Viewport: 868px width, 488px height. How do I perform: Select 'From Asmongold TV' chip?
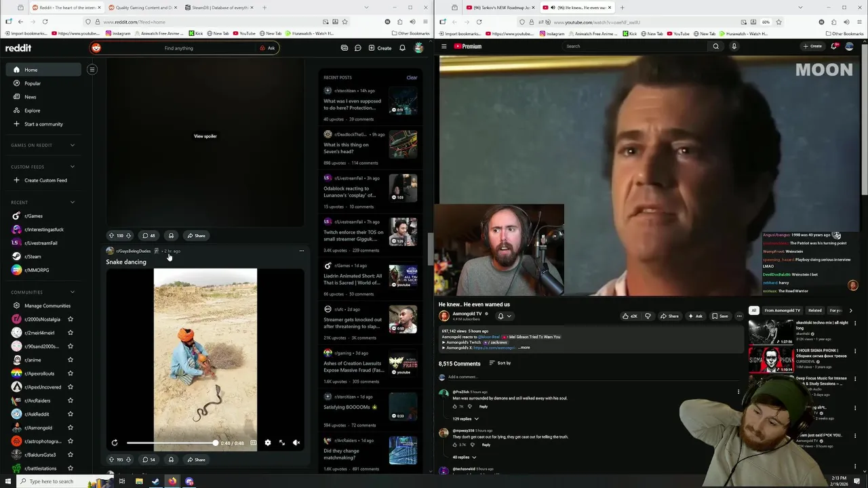tap(782, 310)
